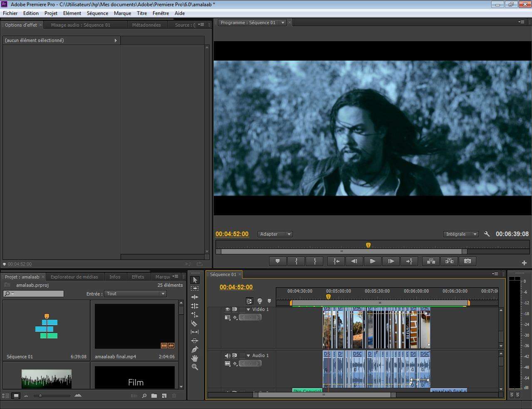
Task: Open the Séquence menu
Action: (x=97, y=13)
